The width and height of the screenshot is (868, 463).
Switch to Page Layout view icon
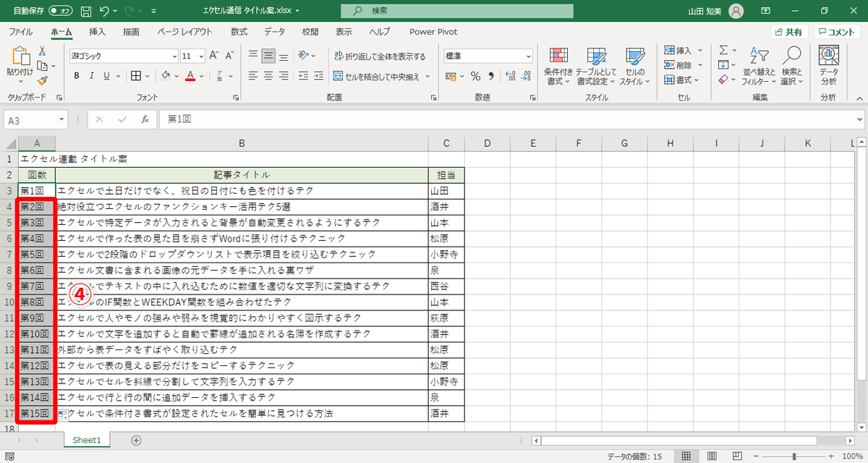pyautogui.click(x=712, y=456)
